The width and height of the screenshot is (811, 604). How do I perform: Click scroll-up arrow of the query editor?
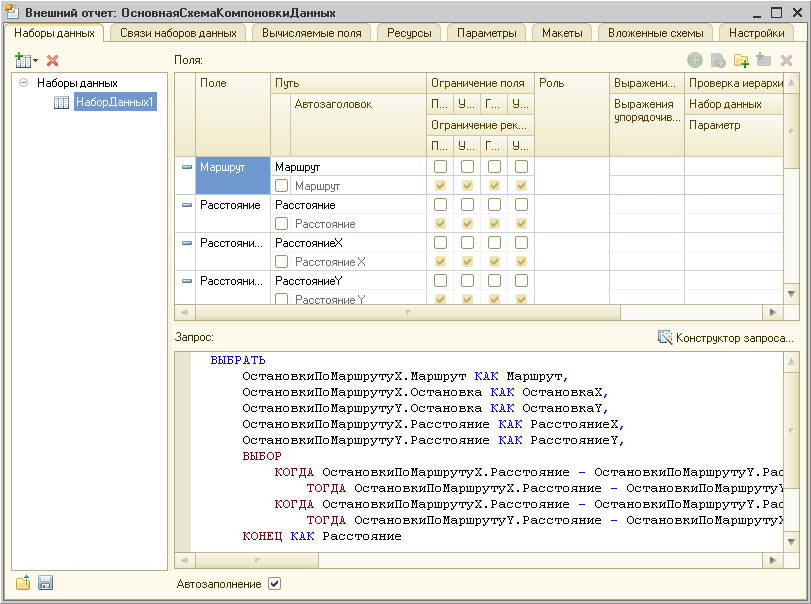pos(791,361)
